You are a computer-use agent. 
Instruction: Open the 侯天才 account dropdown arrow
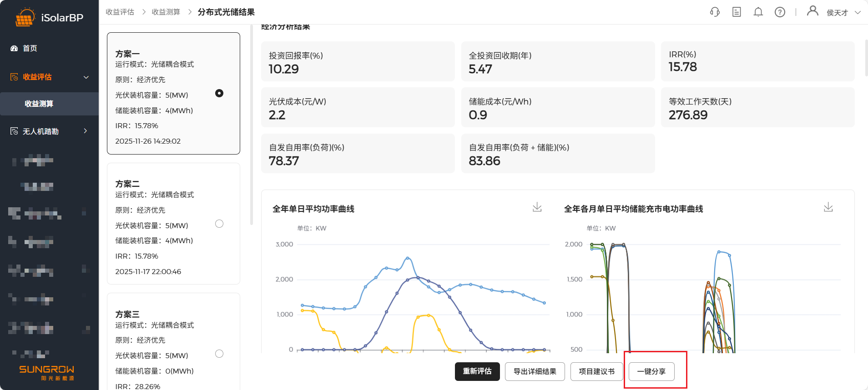click(858, 13)
